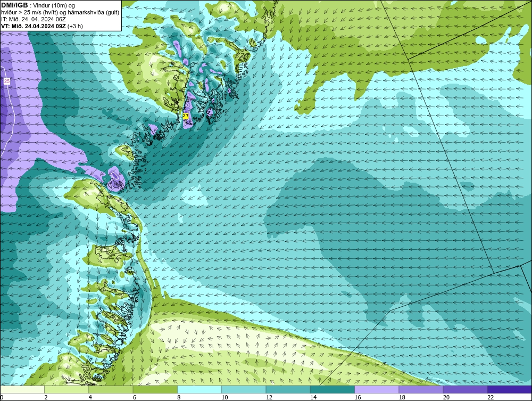Click the 2–4 m/s light green legend swatch
This screenshot has height=401, width=532.
[x=66, y=389]
